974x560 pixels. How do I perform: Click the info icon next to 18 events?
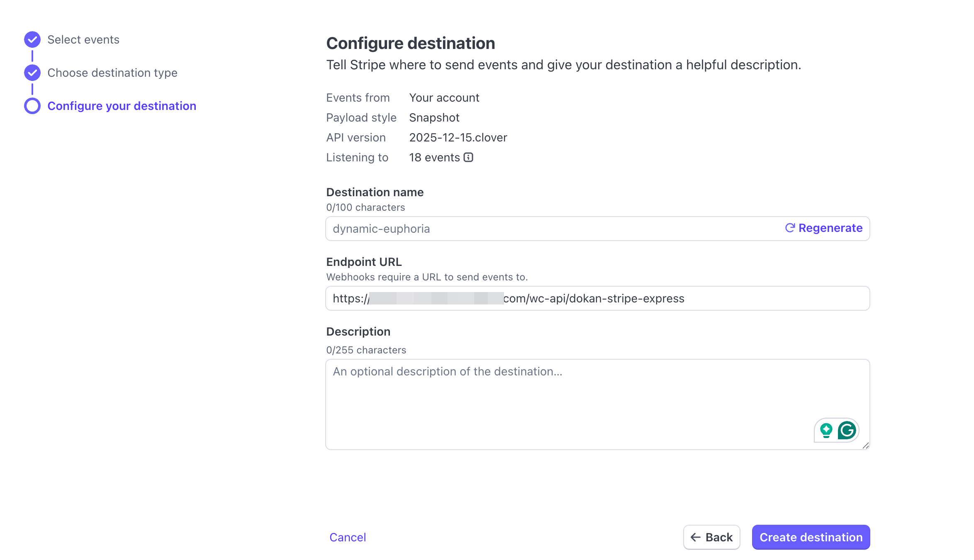click(x=468, y=157)
